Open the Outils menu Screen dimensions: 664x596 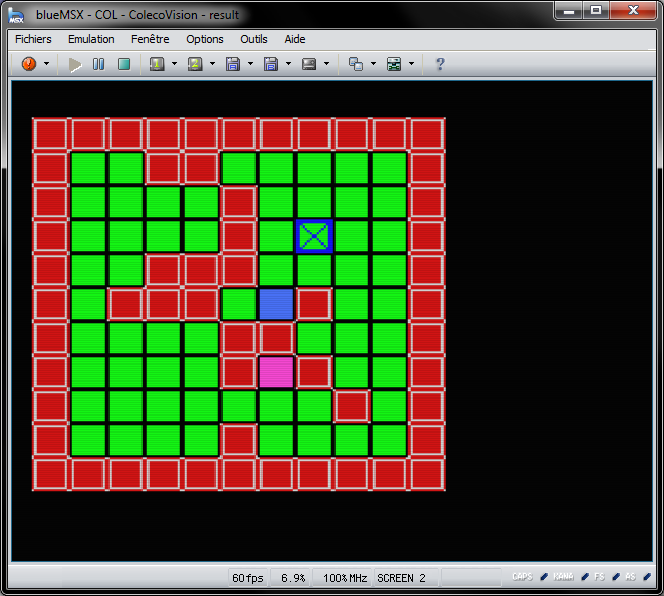pos(254,39)
